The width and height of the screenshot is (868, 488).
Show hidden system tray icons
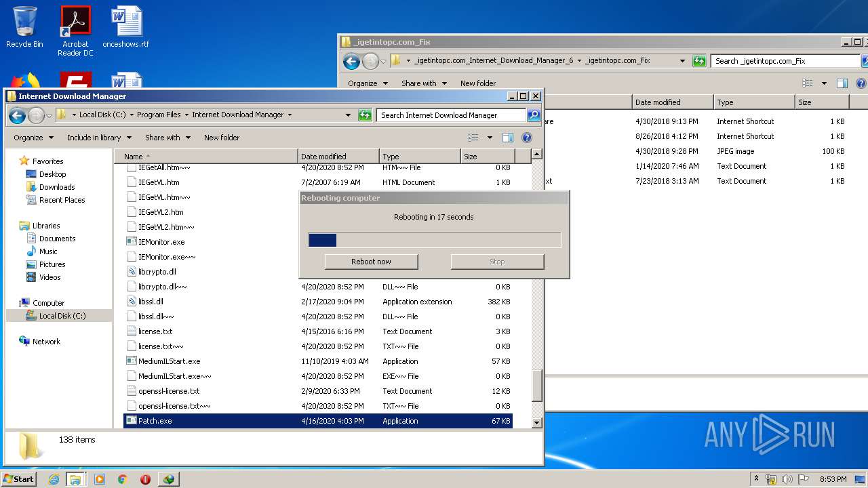click(756, 479)
